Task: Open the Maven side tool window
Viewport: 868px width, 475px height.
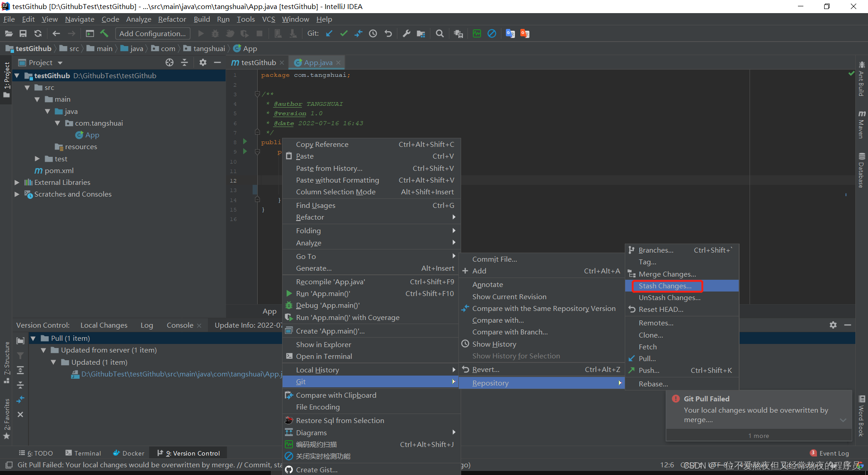Action: coord(862,124)
